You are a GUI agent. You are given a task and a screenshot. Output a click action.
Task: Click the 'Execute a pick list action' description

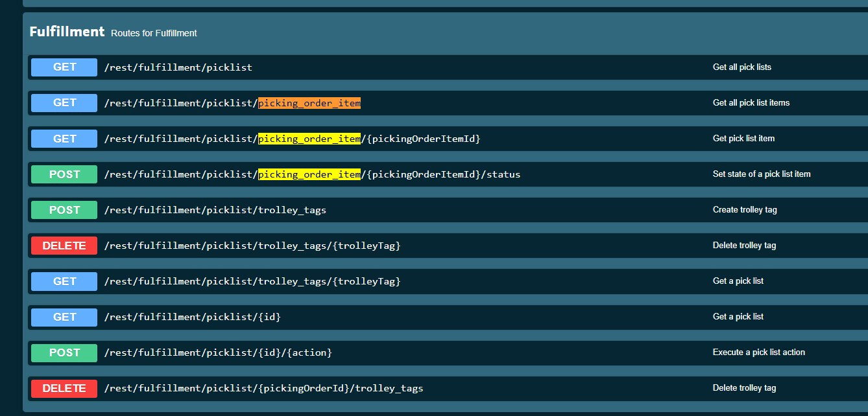click(x=758, y=352)
